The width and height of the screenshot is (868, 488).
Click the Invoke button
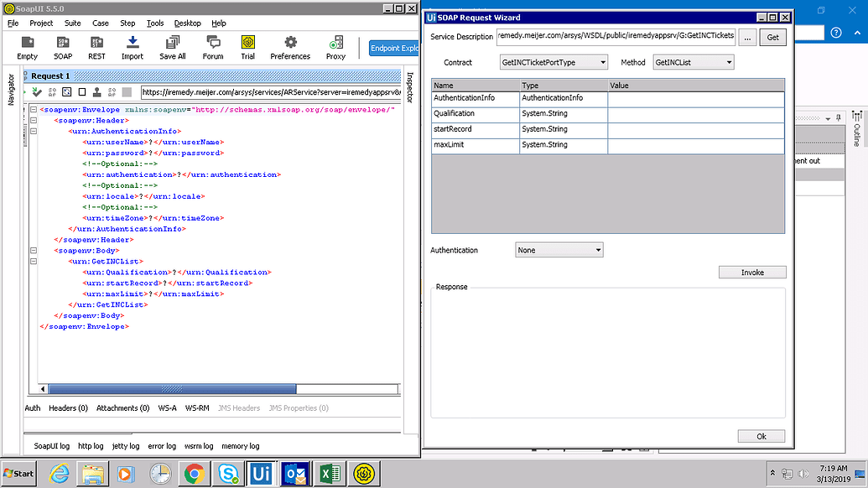(752, 273)
